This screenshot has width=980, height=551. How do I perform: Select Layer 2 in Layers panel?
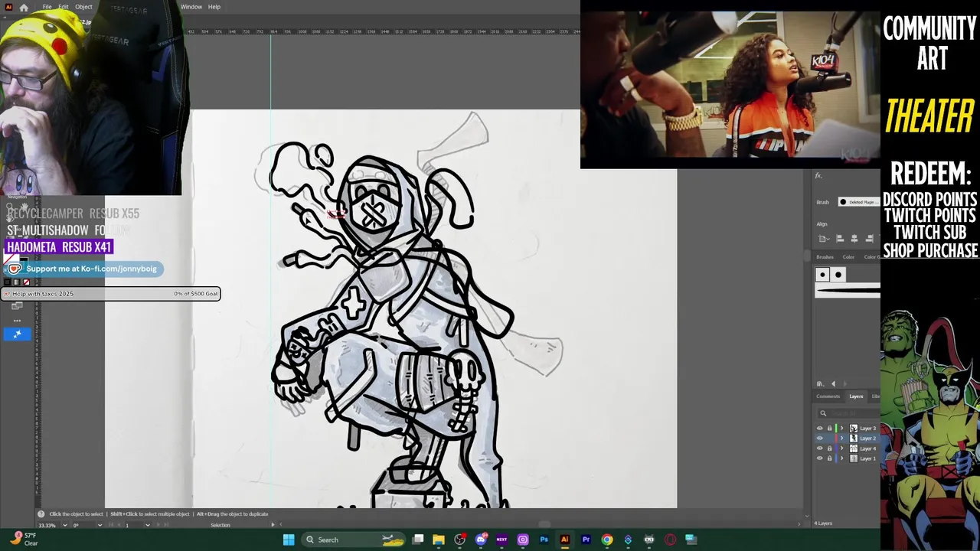(867, 439)
